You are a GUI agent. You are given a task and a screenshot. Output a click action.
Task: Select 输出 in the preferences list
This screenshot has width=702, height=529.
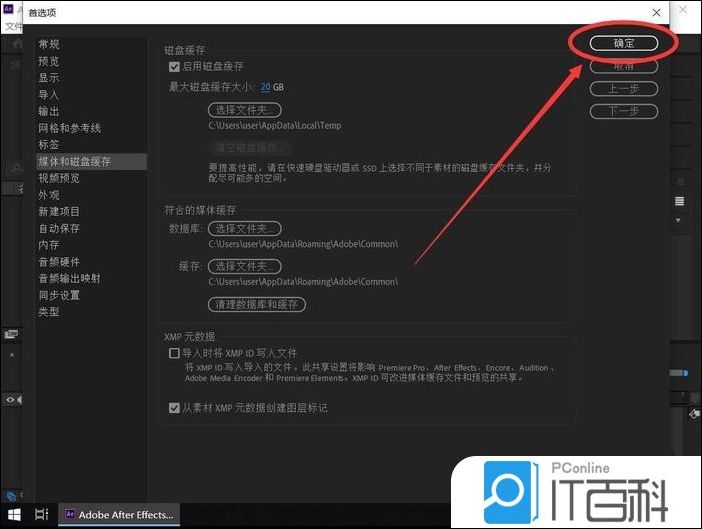pyautogui.click(x=48, y=111)
